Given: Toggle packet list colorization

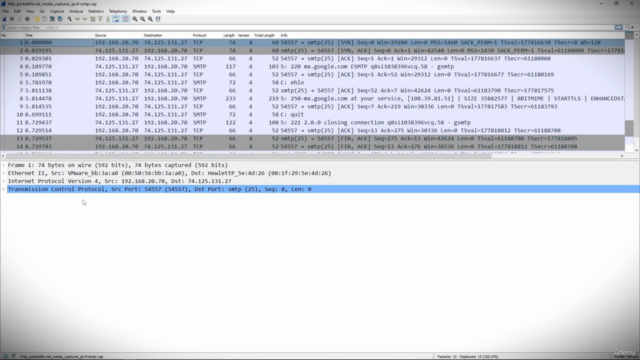Looking at the screenshot, I should [125, 19].
